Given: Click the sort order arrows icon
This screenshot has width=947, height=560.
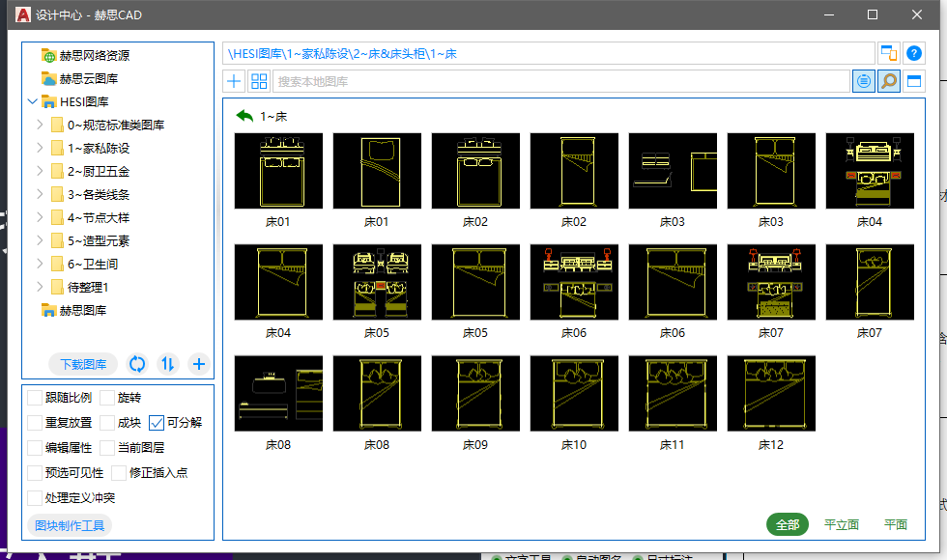Looking at the screenshot, I should 168,364.
